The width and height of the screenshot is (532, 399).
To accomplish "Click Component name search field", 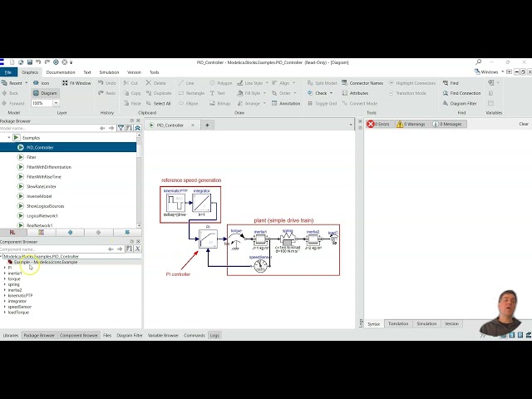I will click(52, 249).
